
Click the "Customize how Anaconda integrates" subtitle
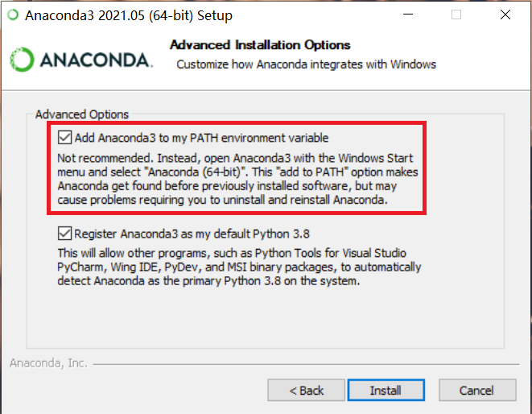point(306,64)
